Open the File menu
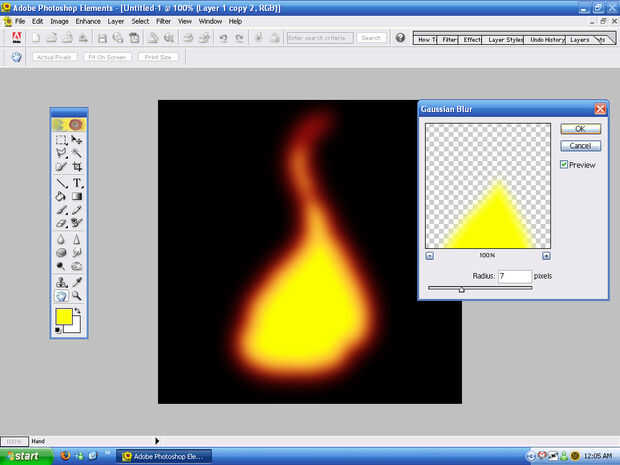The width and height of the screenshot is (620, 465). click(x=20, y=21)
